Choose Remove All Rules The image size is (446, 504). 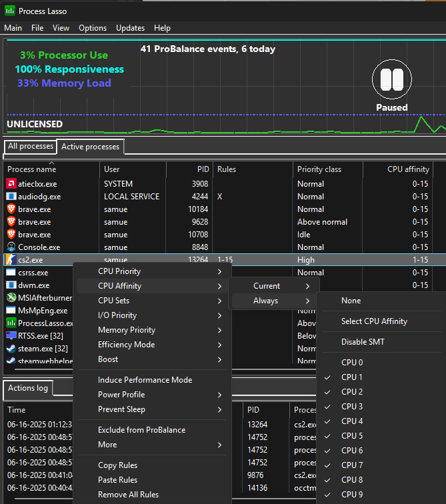tap(152, 495)
